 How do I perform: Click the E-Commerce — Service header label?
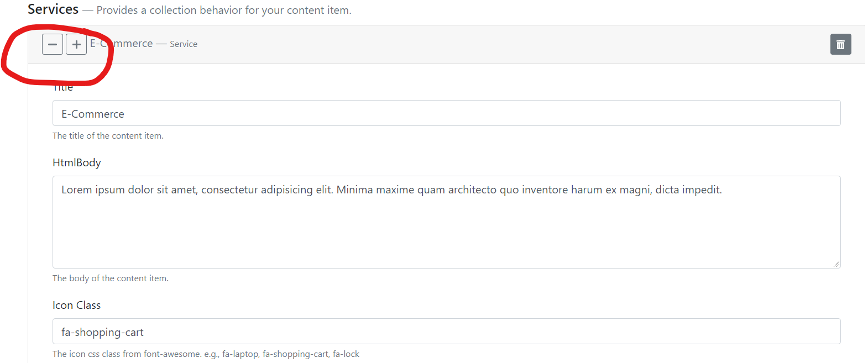pos(144,44)
